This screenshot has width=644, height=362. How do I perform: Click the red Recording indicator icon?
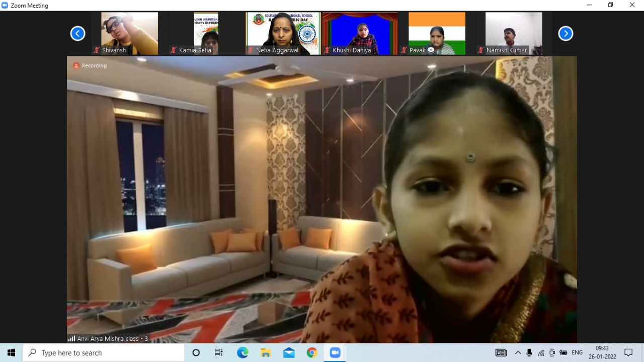click(x=76, y=65)
